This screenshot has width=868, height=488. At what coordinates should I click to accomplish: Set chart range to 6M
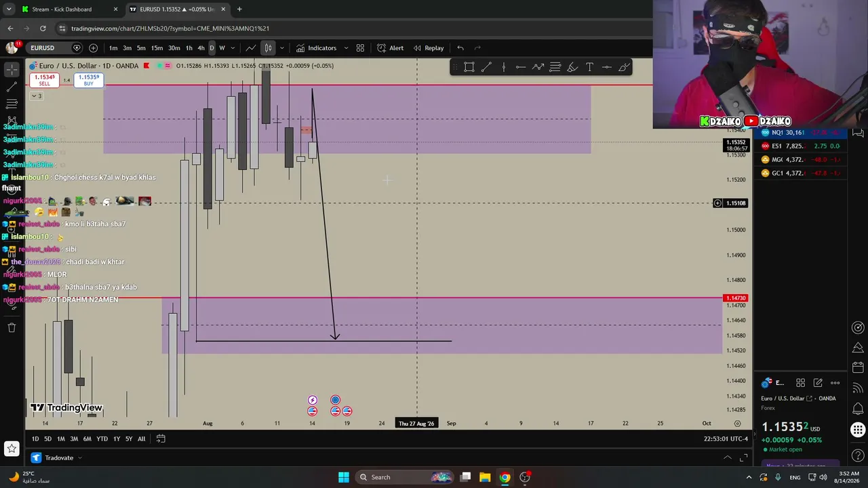coord(87,439)
